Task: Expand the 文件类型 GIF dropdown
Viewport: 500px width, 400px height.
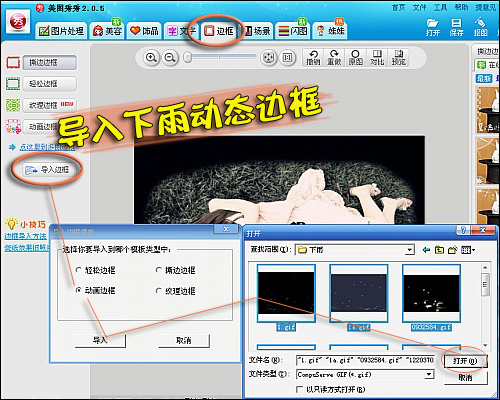Action: (x=429, y=374)
